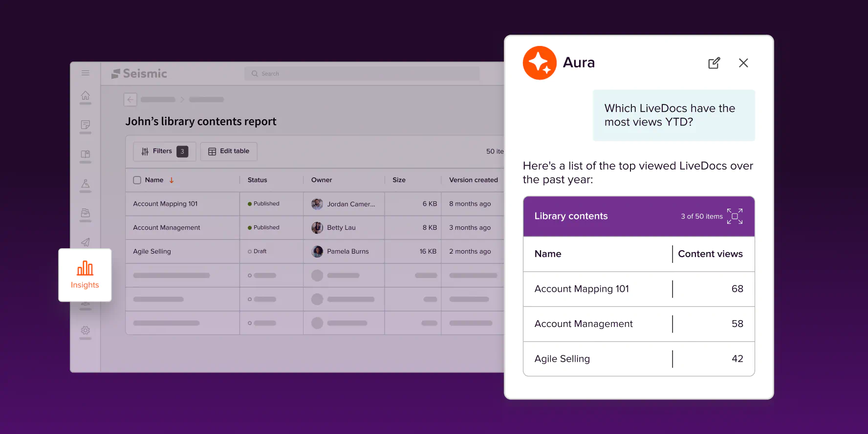Open Account Mapping 101 in report table
The height and width of the screenshot is (434, 868).
[x=165, y=204]
